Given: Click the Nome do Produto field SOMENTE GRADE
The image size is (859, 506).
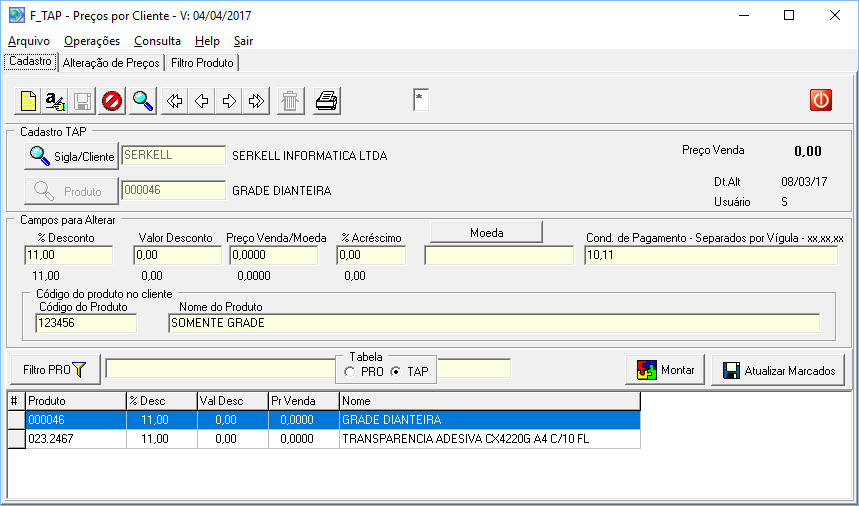Looking at the screenshot, I should click(494, 323).
